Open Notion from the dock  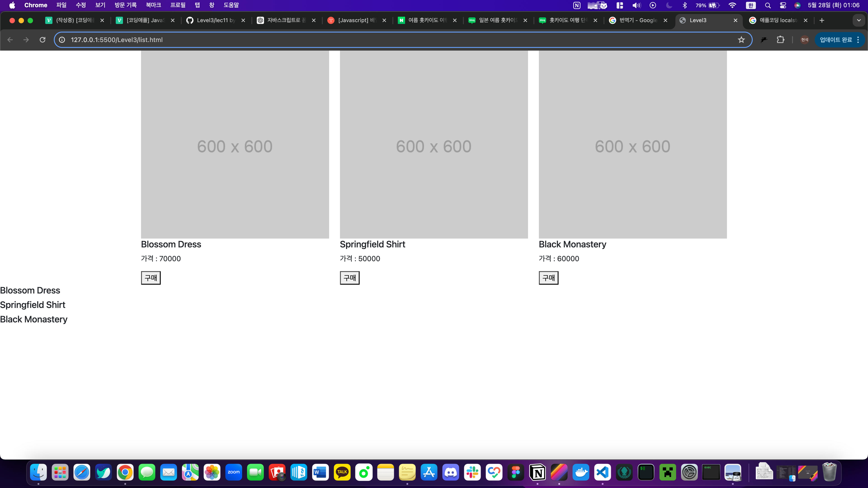click(x=538, y=472)
